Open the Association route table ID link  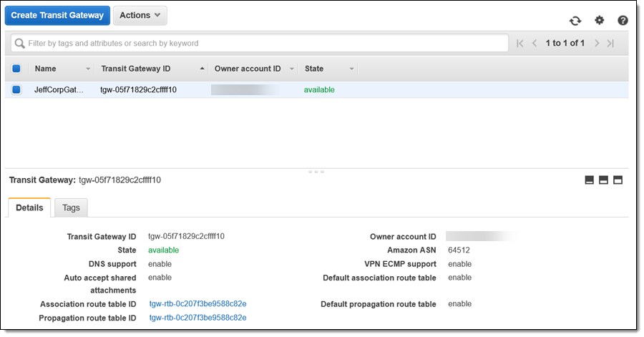coord(197,304)
